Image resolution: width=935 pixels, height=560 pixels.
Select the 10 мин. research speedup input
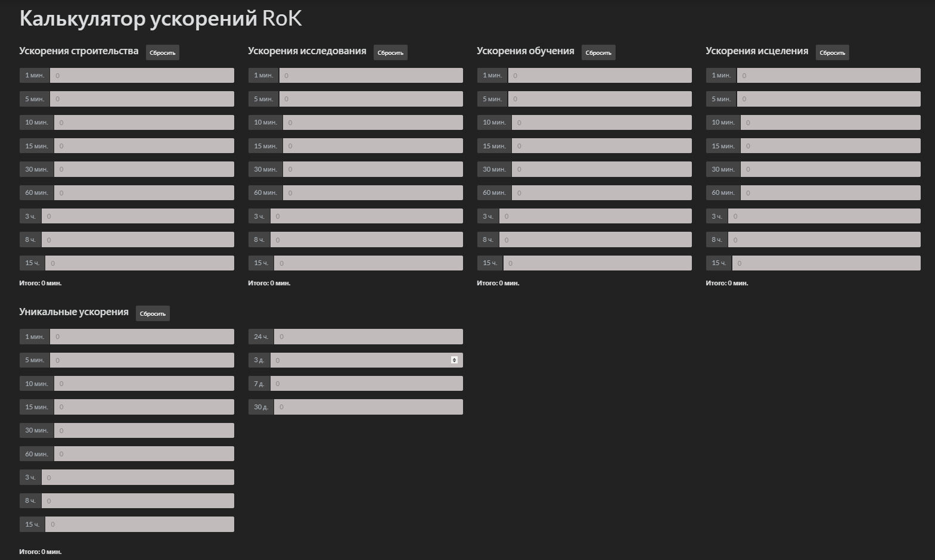click(373, 122)
